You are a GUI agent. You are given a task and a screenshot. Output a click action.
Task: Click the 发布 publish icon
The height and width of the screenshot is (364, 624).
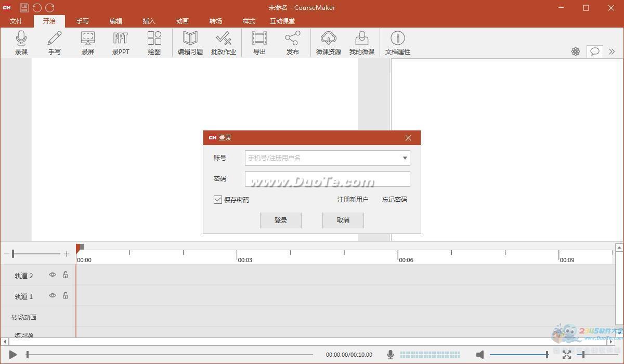pos(293,43)
